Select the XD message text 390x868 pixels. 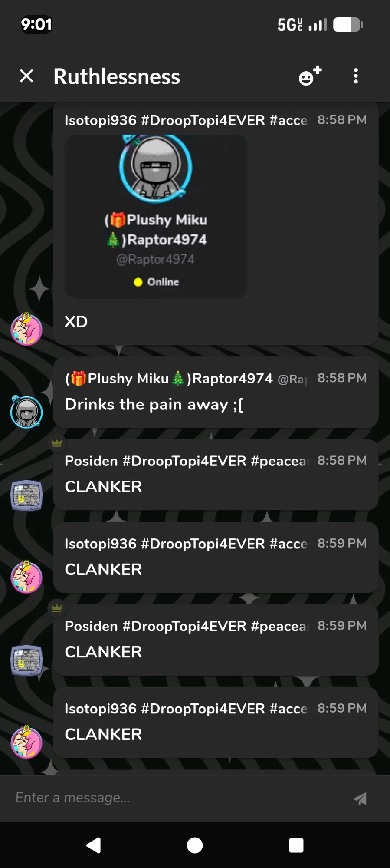[x=76, y=322]
